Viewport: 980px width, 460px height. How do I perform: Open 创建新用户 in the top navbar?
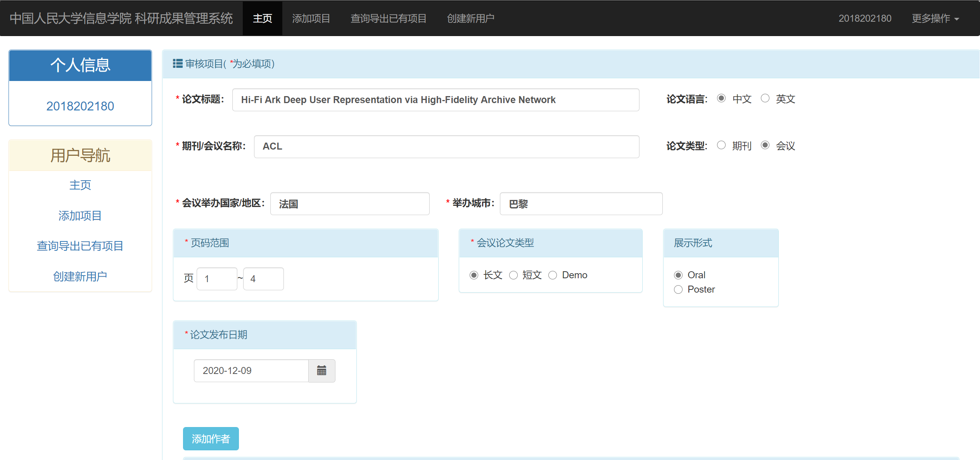pyautogui.click(x=470, y=18)
